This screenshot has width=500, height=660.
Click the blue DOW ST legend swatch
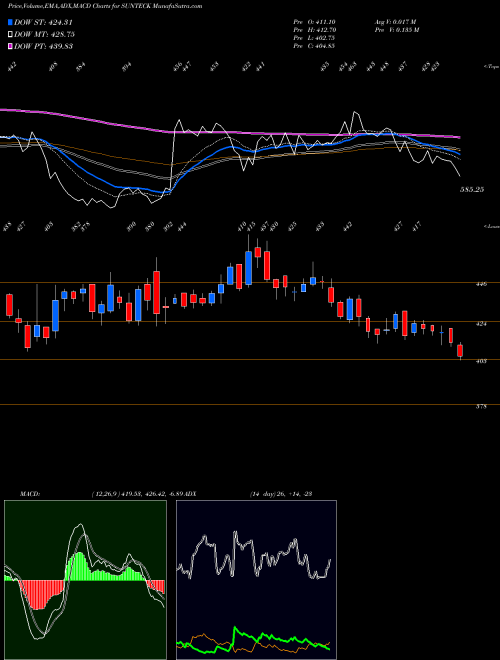coord(11,22)
